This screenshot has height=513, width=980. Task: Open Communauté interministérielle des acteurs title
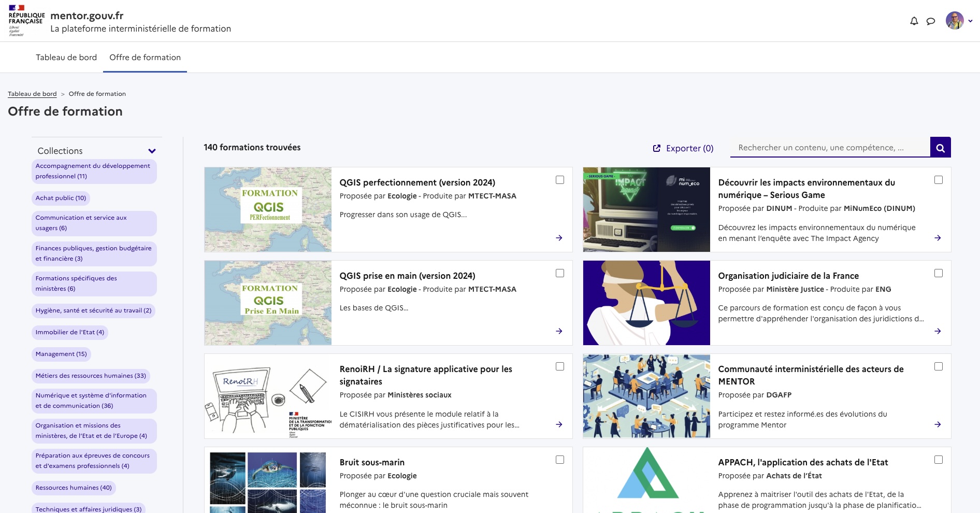tap(811, 375)
